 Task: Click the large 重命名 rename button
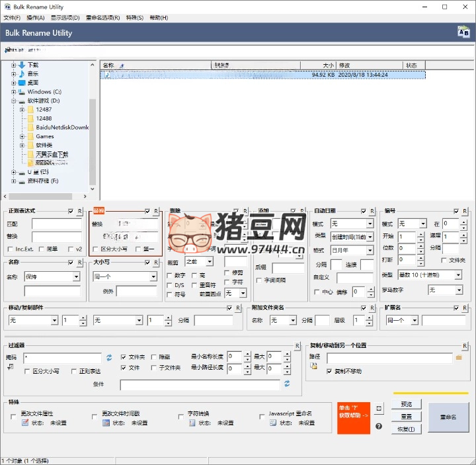point(448,417)
